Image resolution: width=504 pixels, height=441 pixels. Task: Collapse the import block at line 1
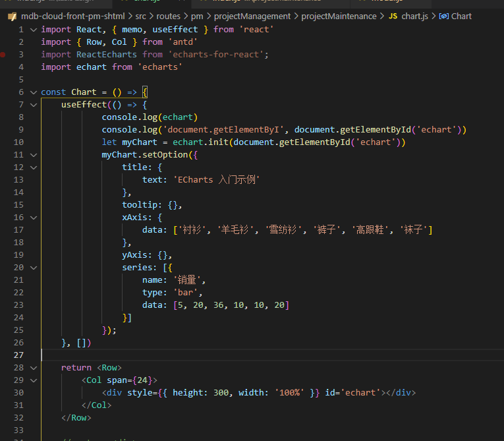pos(34,30)
